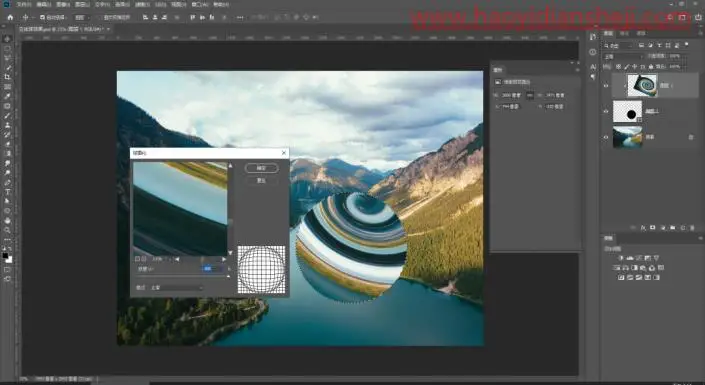Viewport: 705px width, 385px height.
Task: Click the OK button in Spherize dialog
Action: [261, 168]
